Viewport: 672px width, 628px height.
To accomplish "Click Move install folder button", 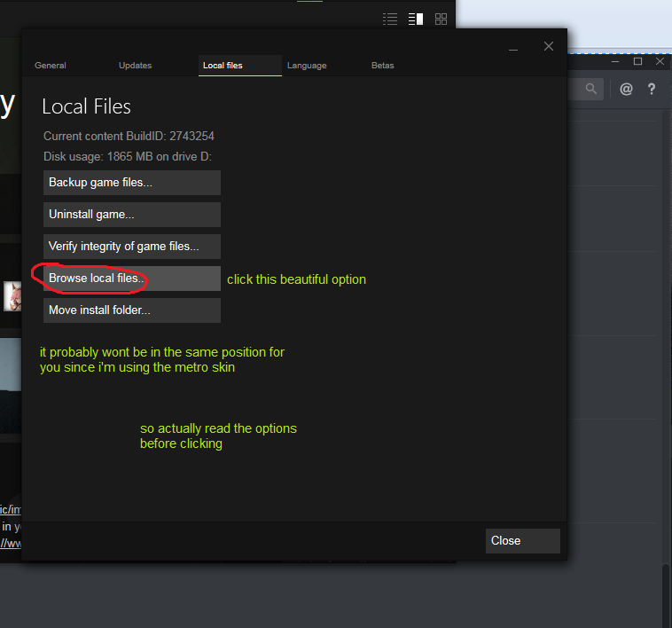I will pyautogui.click(x=132, y=310).
